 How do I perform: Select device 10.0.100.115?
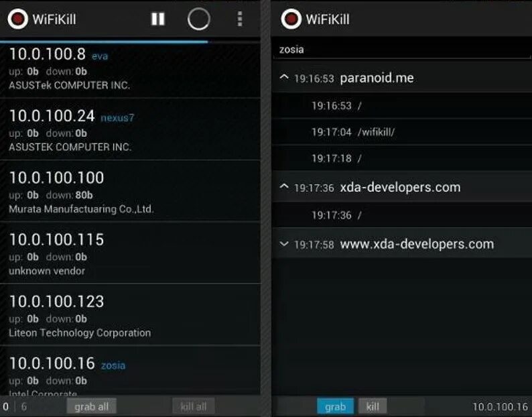coord(130,253)
